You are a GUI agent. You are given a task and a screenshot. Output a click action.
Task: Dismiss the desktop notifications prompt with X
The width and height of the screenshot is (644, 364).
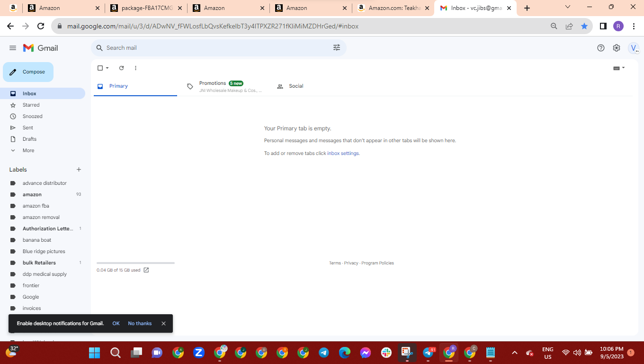point(163,324)
